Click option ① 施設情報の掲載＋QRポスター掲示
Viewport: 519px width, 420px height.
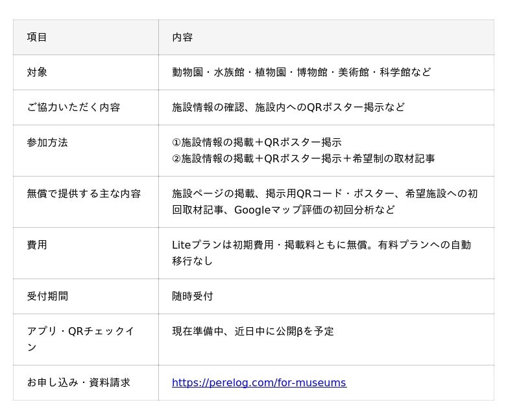pyautogui.click(x=257, y=142)
